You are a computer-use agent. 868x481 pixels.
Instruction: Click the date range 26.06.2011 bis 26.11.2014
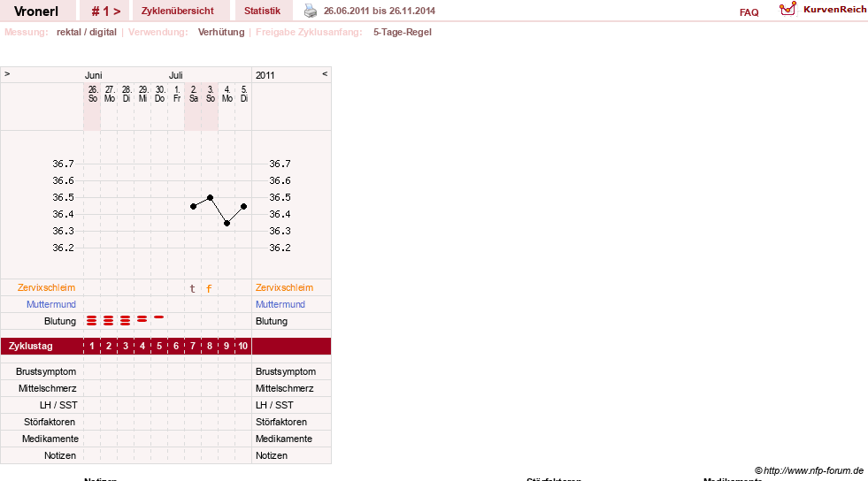point(380,11)
